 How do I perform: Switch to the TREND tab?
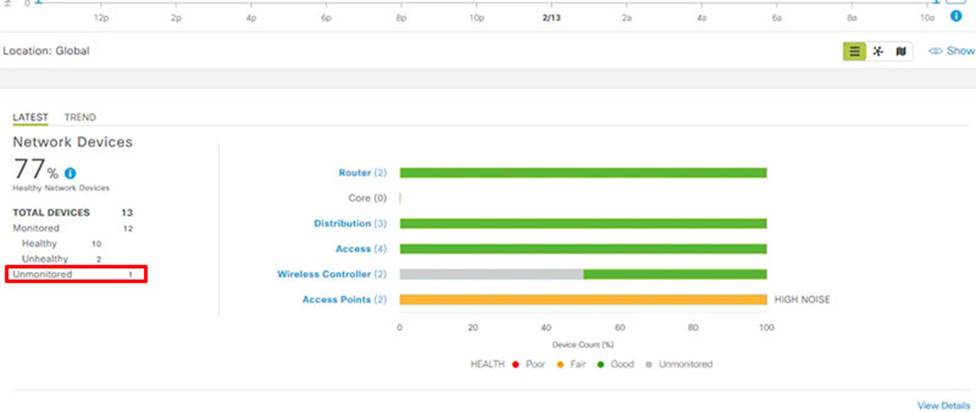[x=80, y=117]
